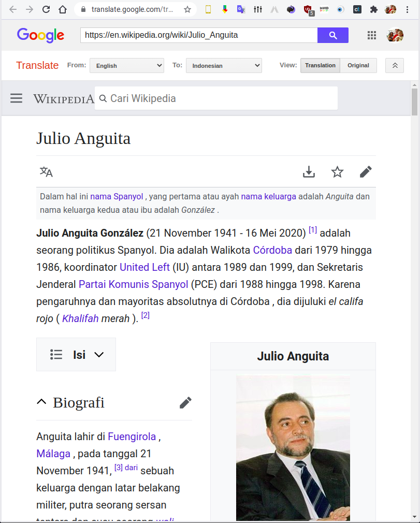The height and width of the screenshot is (523, 420).
Task: Click the blue search magnifier button
Action: [333, 35]
